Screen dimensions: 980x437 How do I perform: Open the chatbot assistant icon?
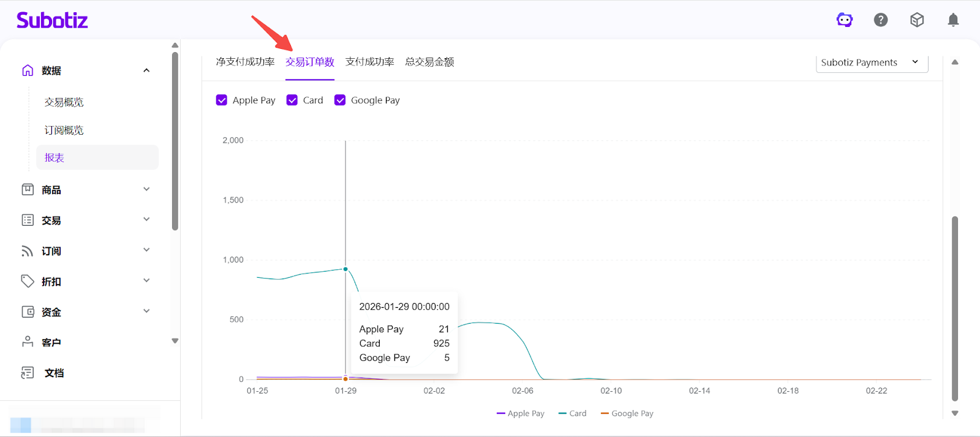(x=845, y=20)
